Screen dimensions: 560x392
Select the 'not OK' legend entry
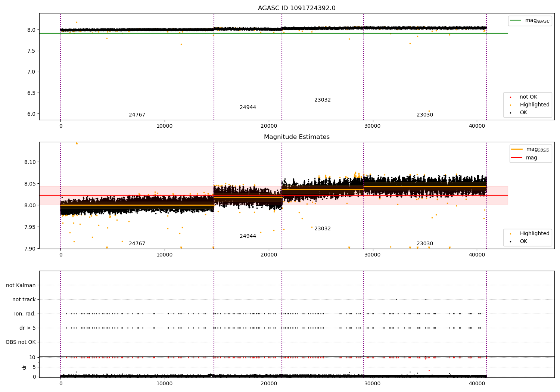528,97
